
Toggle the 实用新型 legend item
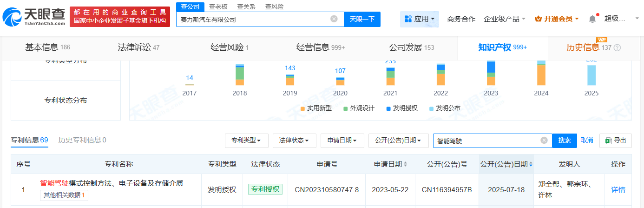316,108
